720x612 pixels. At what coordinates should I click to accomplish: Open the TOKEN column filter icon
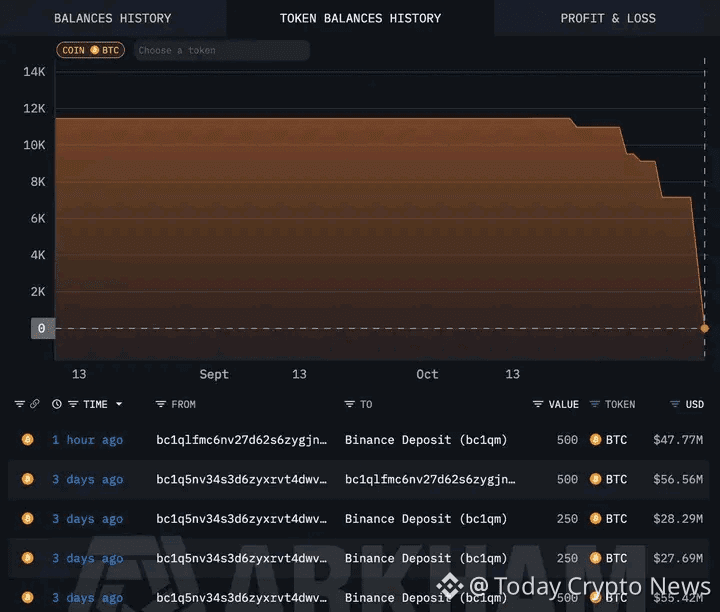point(595,404)
